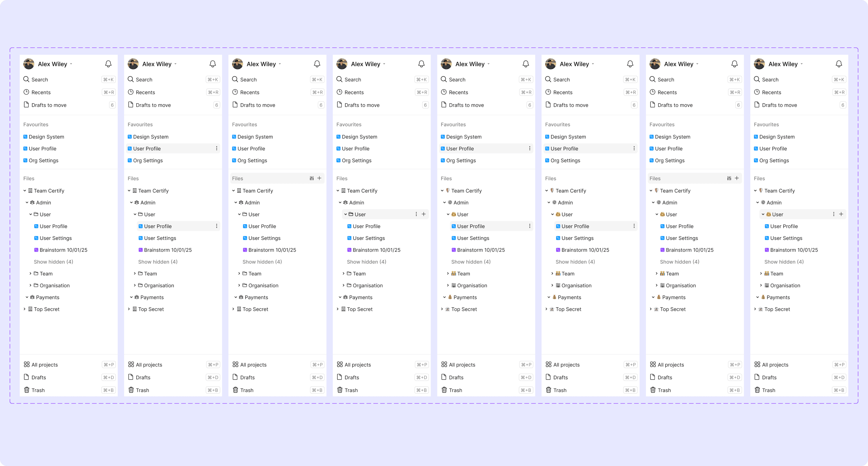
Task: Click the shield icon beside Team Certify in fifth sidebar
Action: [x=447, y=191]
